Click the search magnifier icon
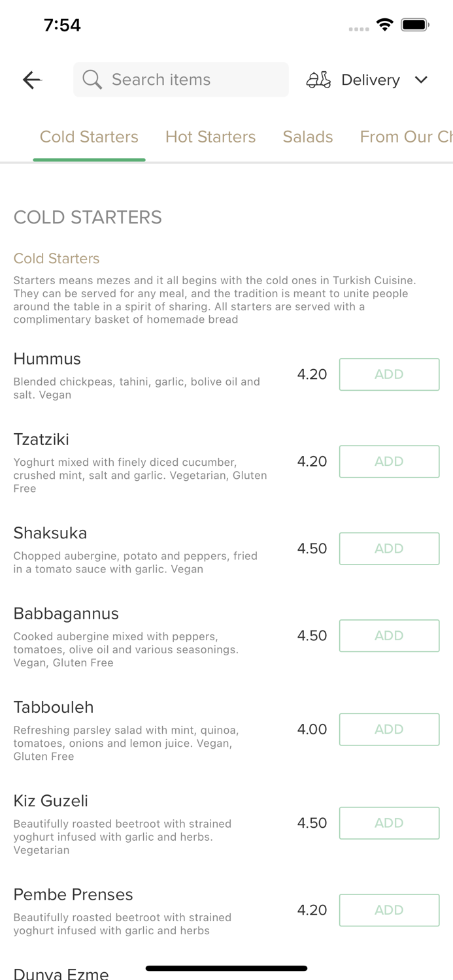Screen dimensions: 453x980 (92, 79)
